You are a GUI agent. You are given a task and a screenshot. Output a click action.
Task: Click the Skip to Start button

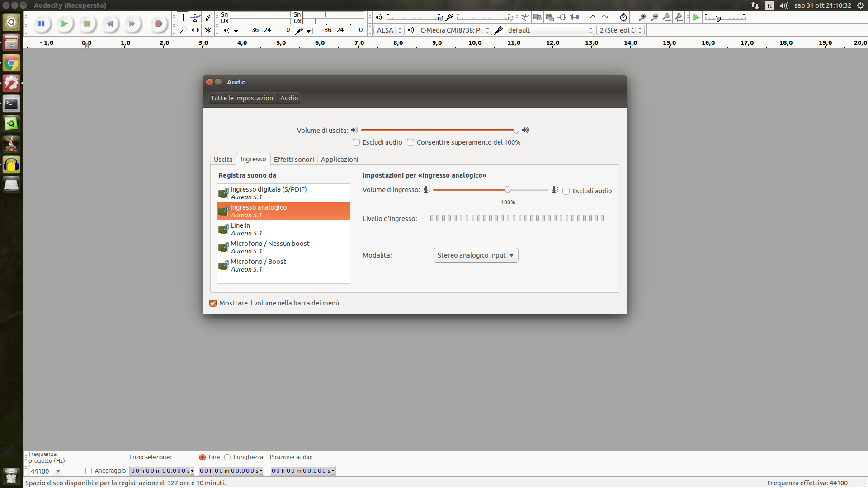(109, 23)
